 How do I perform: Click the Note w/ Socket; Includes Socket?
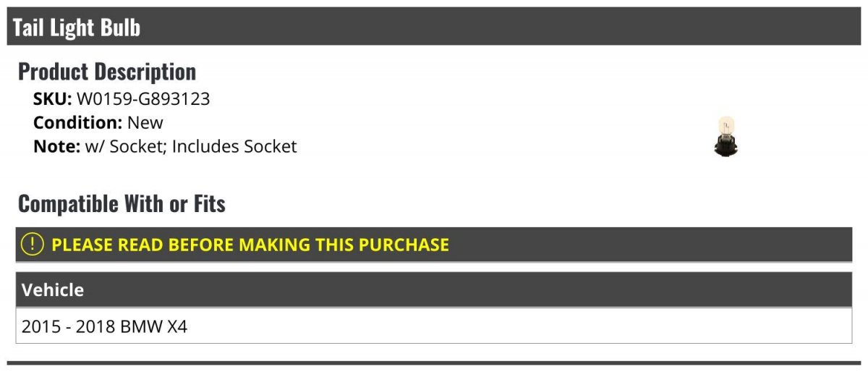pyautogui.click(x=165, y=146)
